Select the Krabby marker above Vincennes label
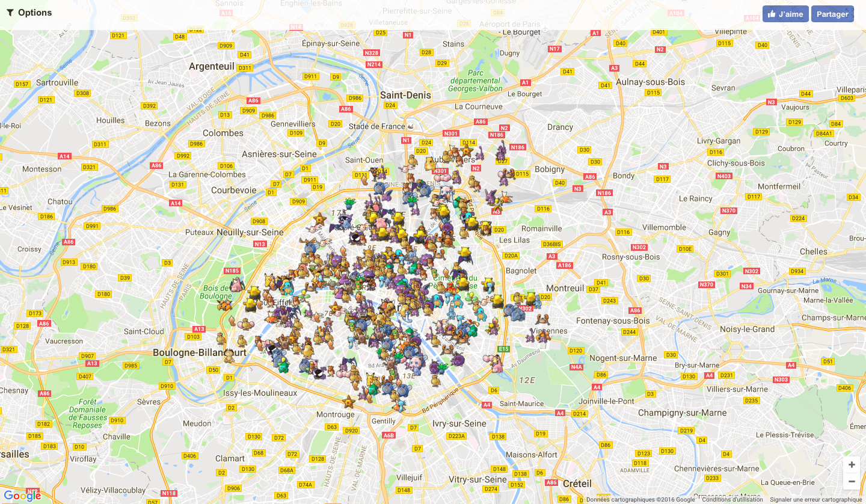Image resolution: width=866 pixels, height=504 pixels. click(542, 319)
